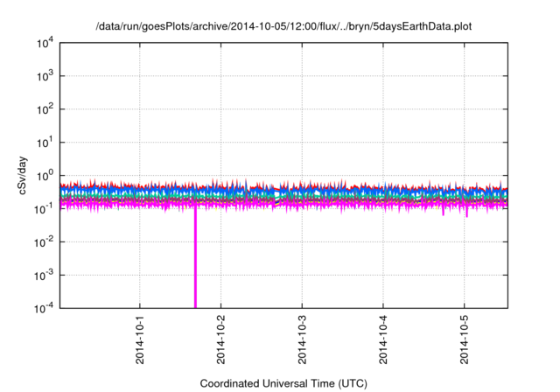Click the magenta vertical dropout spike
The height and width of the screenshot is (392, 560).
[x=195, y=257]
